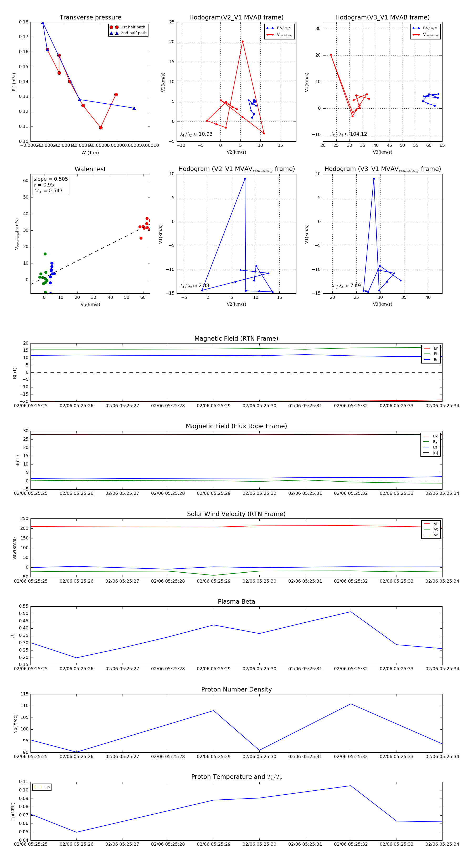The height and width of the screenshot is (868, 473).
Task: Click the "Transverse pressure" plot title
Action: (x=90, y=18)
